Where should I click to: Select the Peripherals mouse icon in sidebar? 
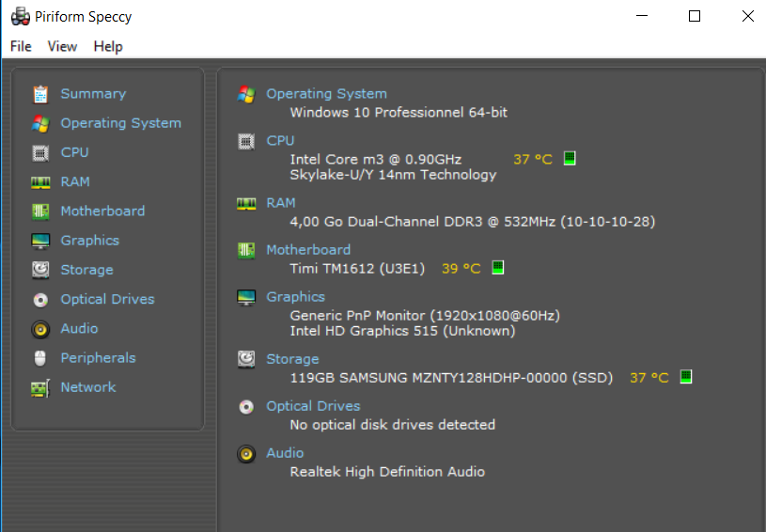[x=40, y=358]
